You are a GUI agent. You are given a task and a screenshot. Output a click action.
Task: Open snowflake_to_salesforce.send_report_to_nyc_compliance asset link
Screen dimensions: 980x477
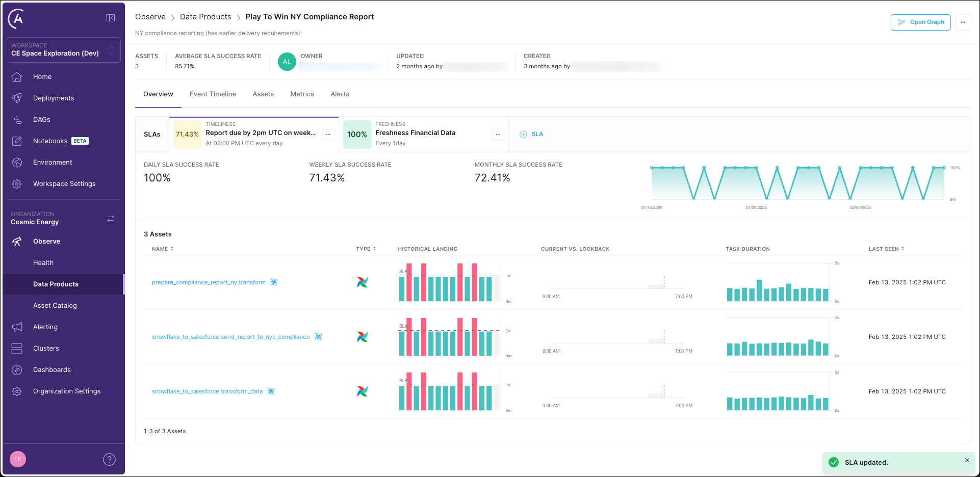point(230,337)
